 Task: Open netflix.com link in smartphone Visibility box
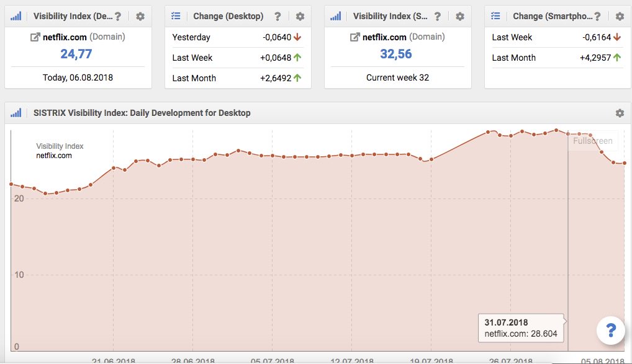(x=384, y=37)
